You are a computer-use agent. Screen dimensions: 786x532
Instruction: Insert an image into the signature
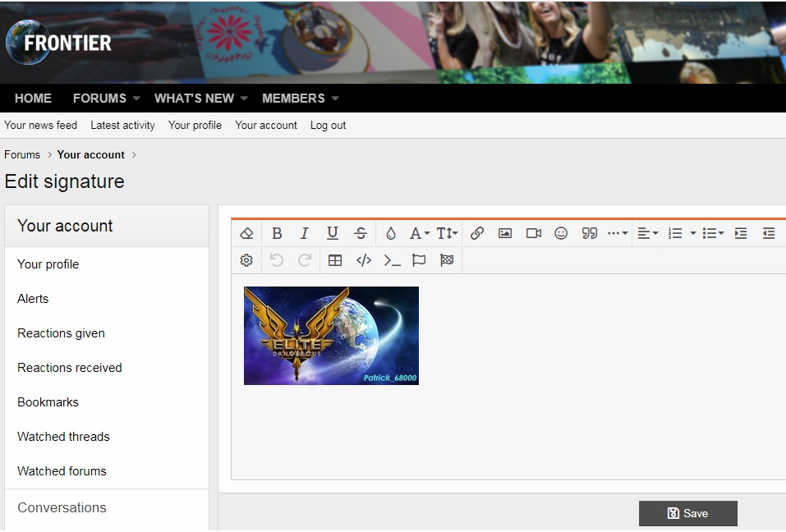[505, 233]
